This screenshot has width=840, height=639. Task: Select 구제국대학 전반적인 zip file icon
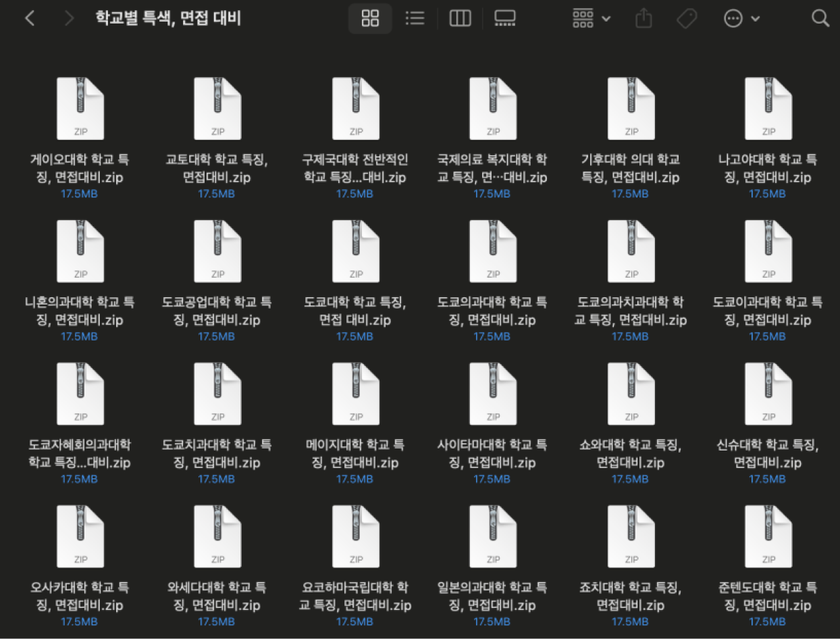pyautogui.click(x=355, y=108)
